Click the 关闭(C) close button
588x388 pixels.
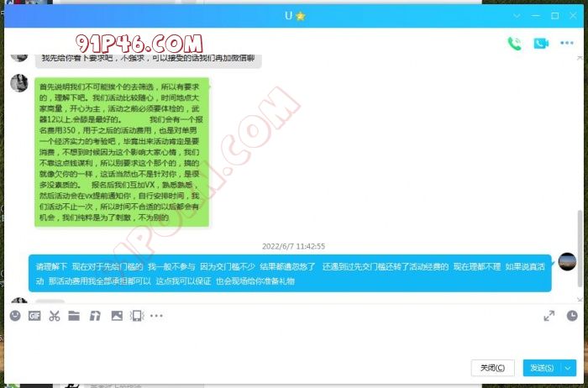coord(492,368)
